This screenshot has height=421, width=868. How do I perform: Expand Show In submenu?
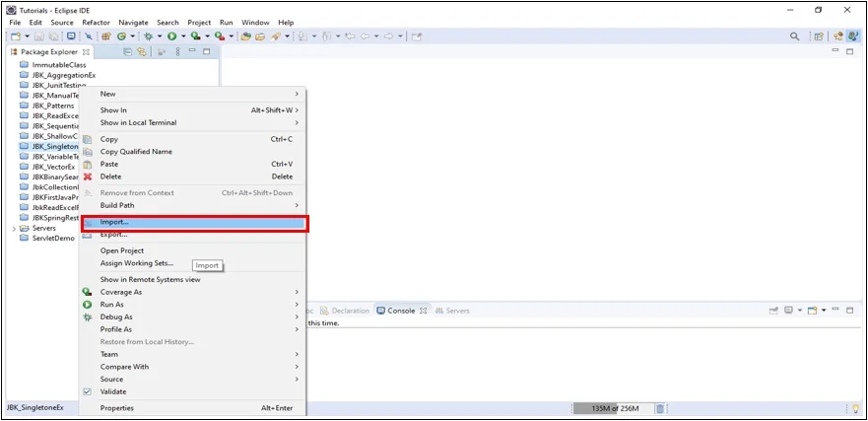click(x=192, y=110)
